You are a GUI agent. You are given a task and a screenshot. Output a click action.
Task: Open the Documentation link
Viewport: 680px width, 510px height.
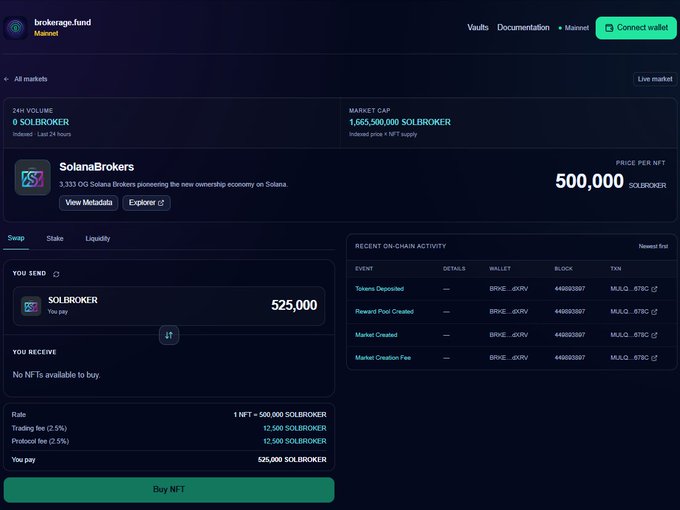coord(523,27)
